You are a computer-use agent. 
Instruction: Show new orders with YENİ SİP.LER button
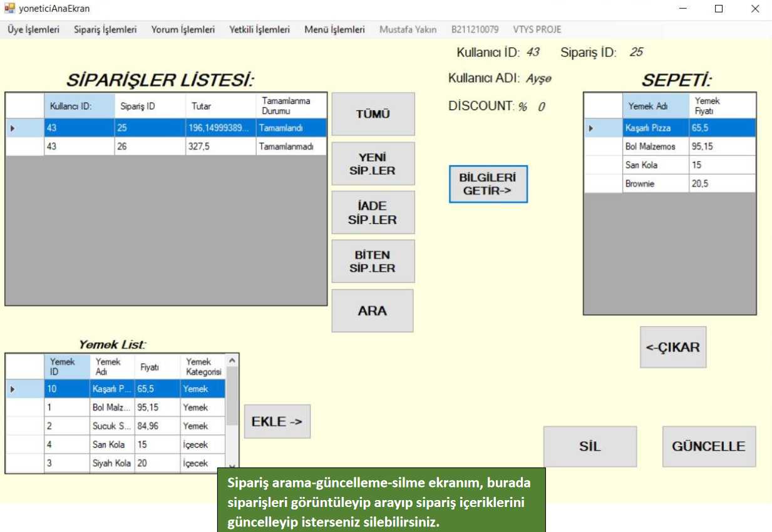pos(373,164)
